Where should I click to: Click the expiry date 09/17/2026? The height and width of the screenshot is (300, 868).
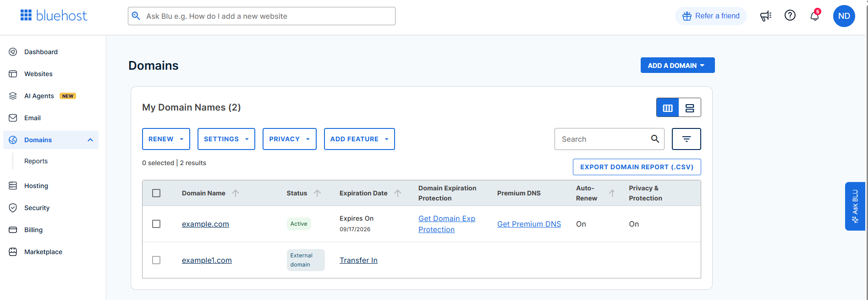355,229
